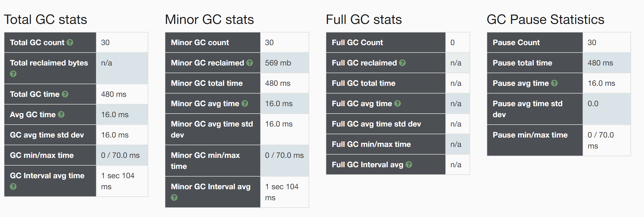
Task: Click the Pause avg time std dev label
Action: pyautogui.click(x=527, y=109)
